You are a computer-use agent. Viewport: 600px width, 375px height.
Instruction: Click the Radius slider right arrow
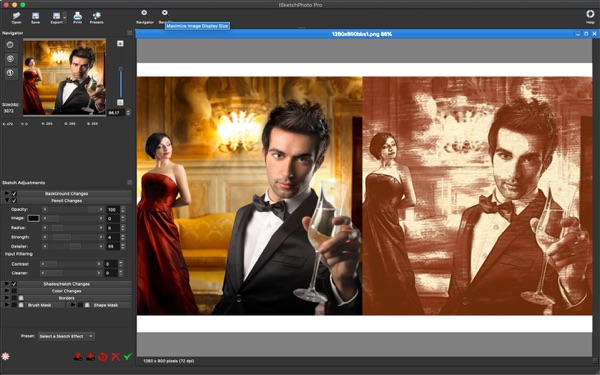pyautogui.click(x=101, y=228)
